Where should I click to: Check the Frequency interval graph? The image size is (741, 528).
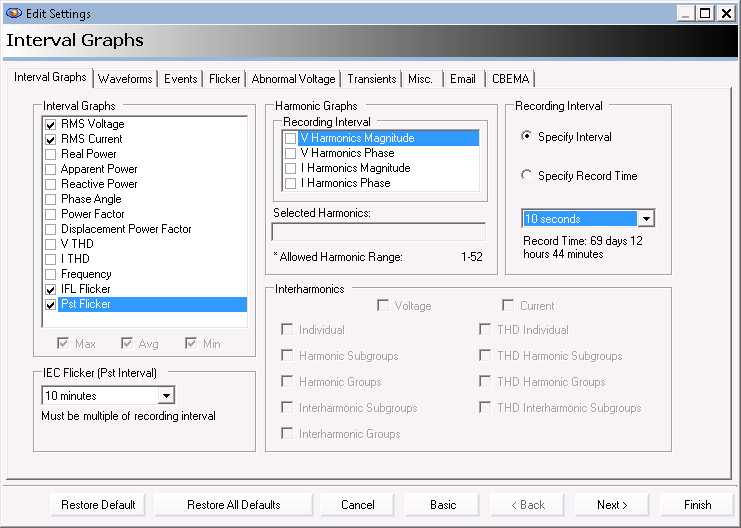(x=51, y=274)
